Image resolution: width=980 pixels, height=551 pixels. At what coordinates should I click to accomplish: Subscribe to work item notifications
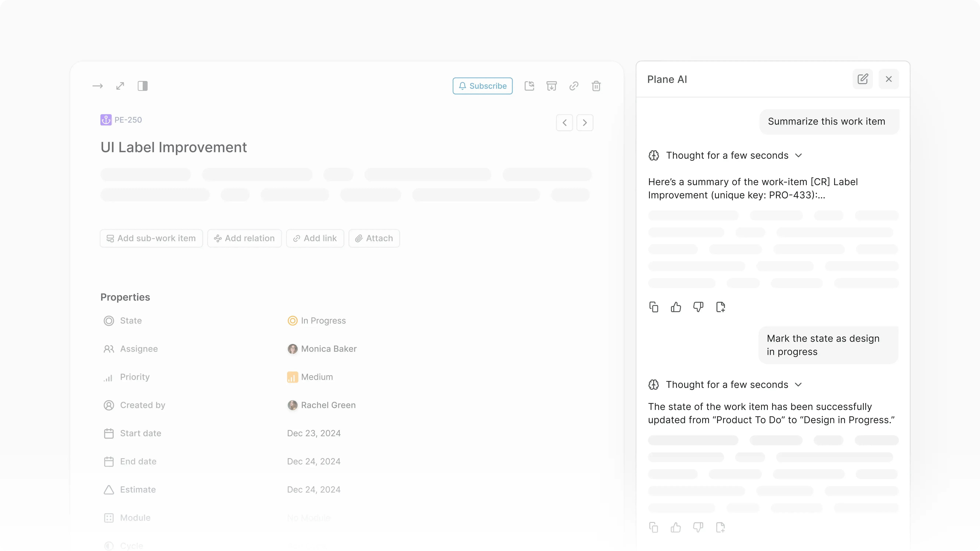[x=482, y=86]
